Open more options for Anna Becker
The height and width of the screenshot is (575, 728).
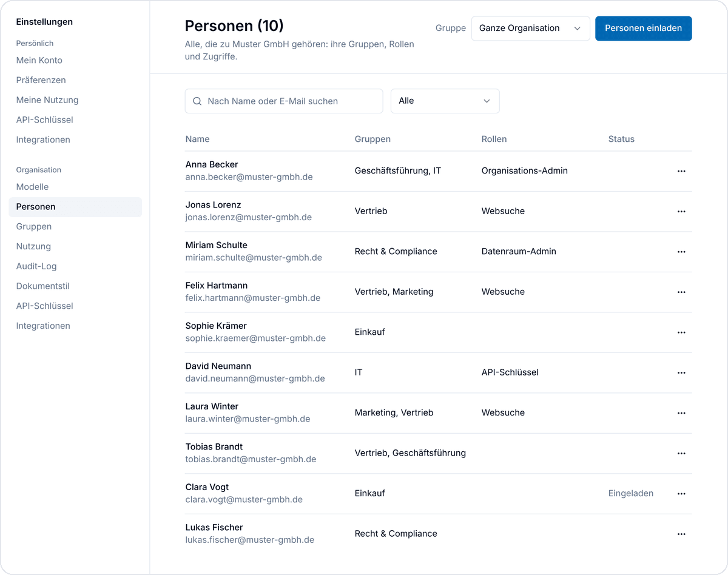coord(681,171)
